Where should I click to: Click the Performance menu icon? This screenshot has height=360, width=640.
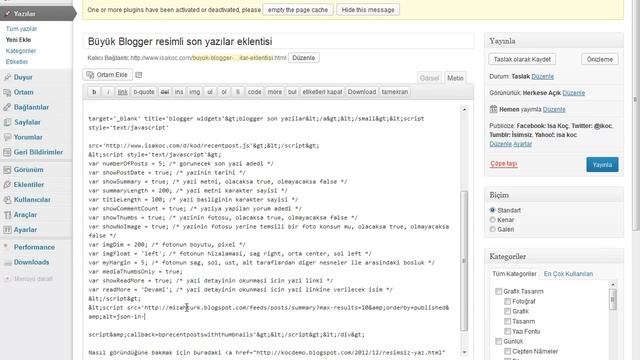pos(7,247)
